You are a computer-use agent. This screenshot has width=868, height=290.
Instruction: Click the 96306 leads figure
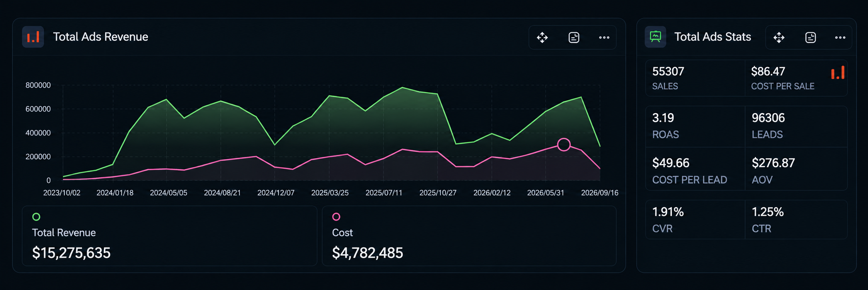pyautogui.click(x=768, y=118)
